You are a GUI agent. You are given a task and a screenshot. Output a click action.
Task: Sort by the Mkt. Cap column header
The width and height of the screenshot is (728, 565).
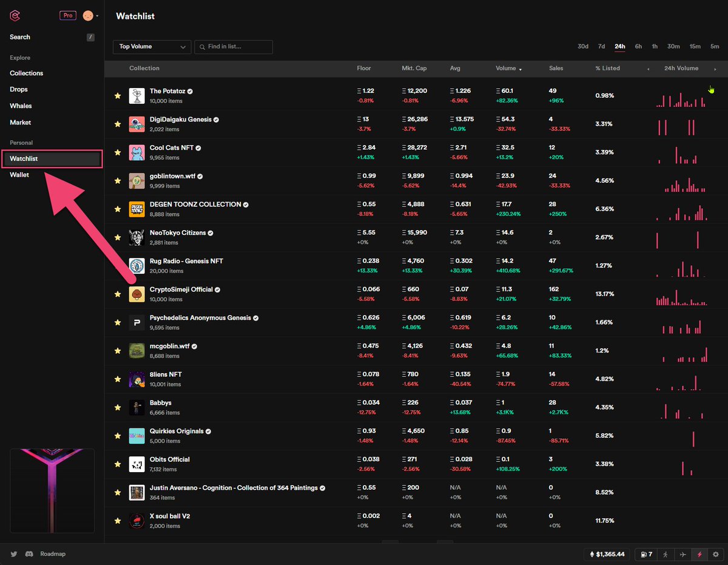tap(414, 69)
